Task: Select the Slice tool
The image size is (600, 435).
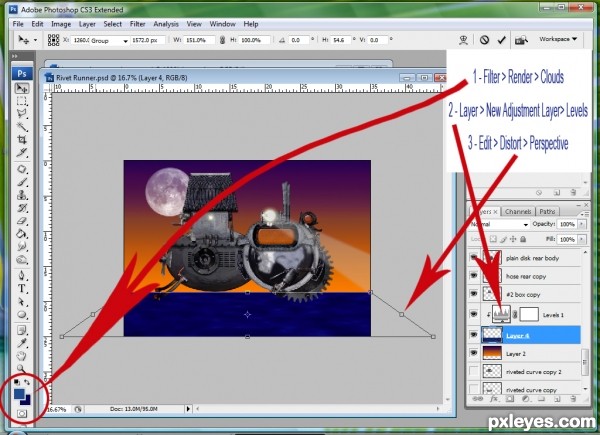Action: pyautogui.click(x=22, y=153)
